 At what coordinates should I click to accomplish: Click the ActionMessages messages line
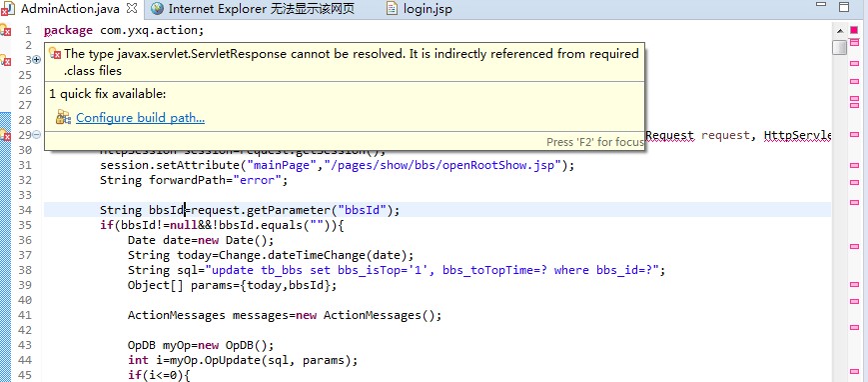pyautogui.click(x=285, y=315)
